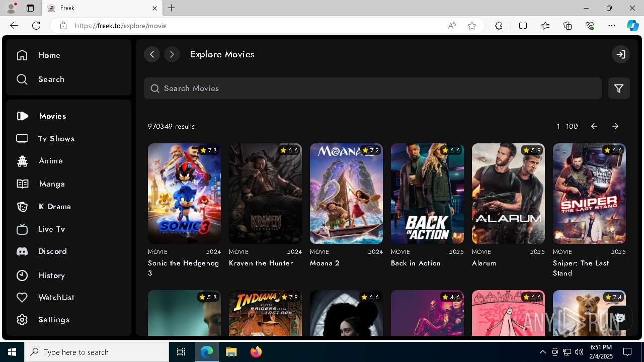Refresh the page in Edge

pyautogui.click(x=36, y=26)
